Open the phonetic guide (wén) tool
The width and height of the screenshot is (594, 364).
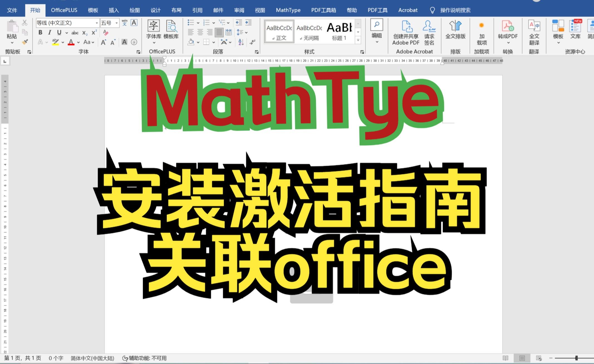coord(124,23)
